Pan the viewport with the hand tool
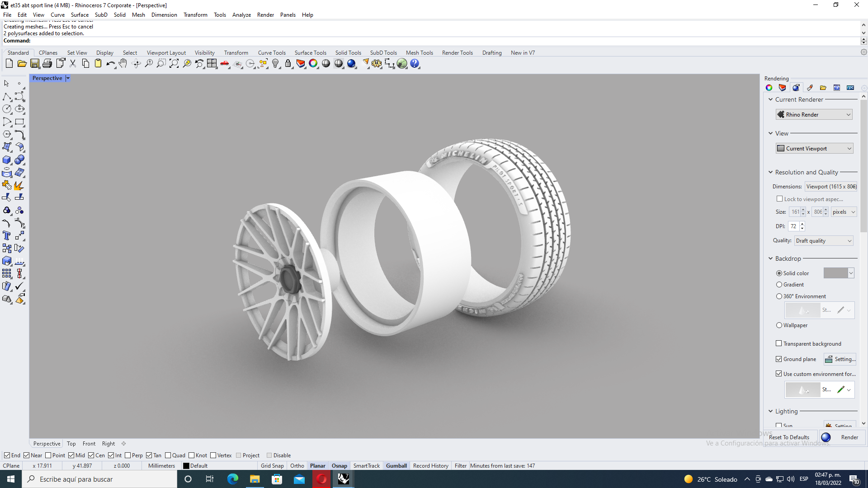The width and height of the screenshot is (868, 488). [x=123, y=63]
